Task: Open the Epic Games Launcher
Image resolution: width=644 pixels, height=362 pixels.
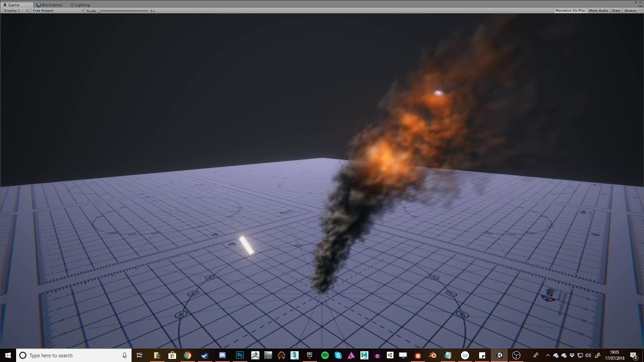Action: click(x=309, y=355)
